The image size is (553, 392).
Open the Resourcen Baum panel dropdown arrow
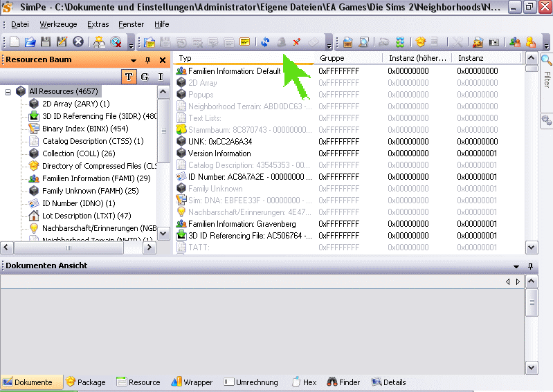[x=134, y=60]
